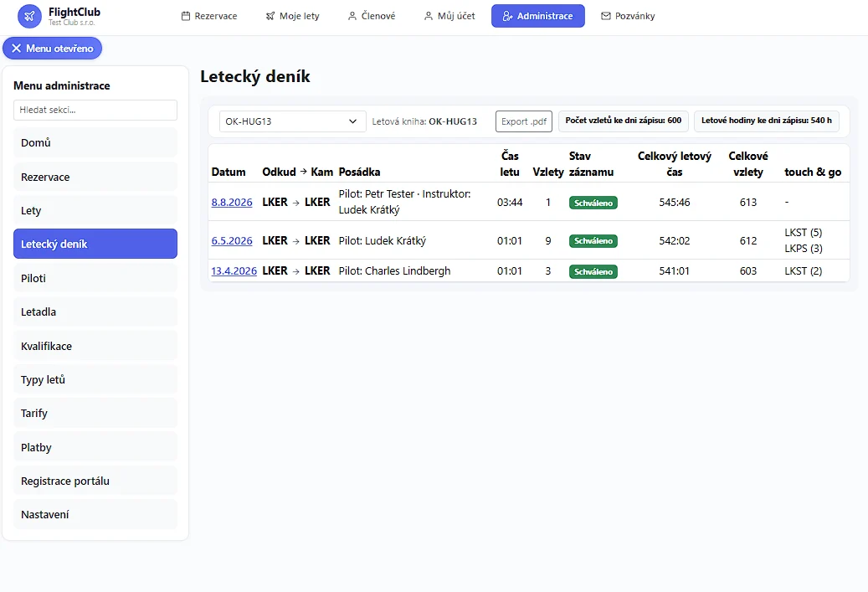The width and height of the screenshot is (868, 592).
Task: Click the Schváleno badge for 8.8.2026 flight
Action: 593,203
